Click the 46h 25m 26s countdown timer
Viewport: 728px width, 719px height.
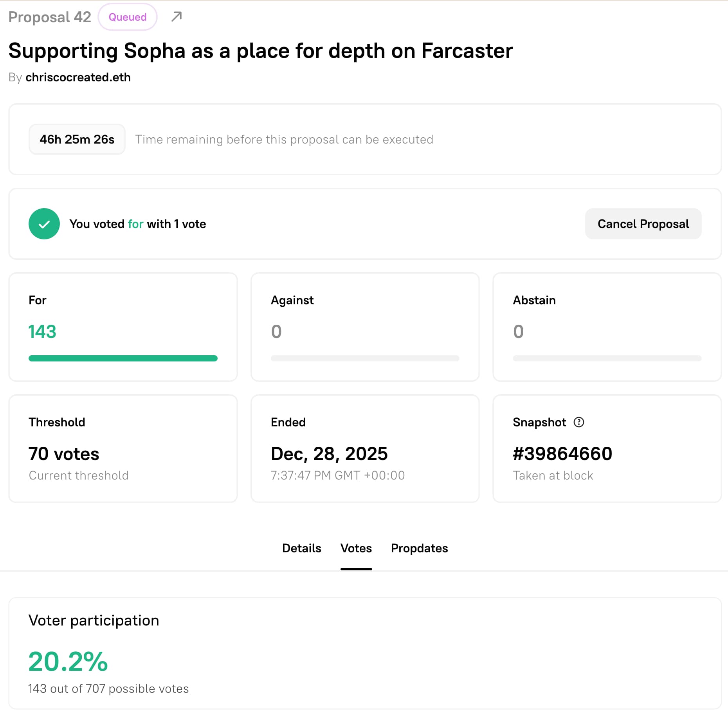tap(77, 140)
